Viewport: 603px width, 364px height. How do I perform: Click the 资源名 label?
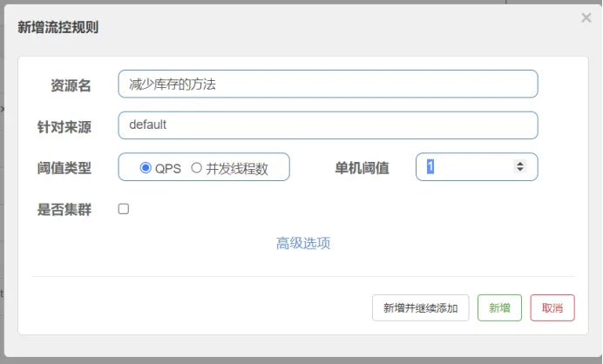pos(71,85)
